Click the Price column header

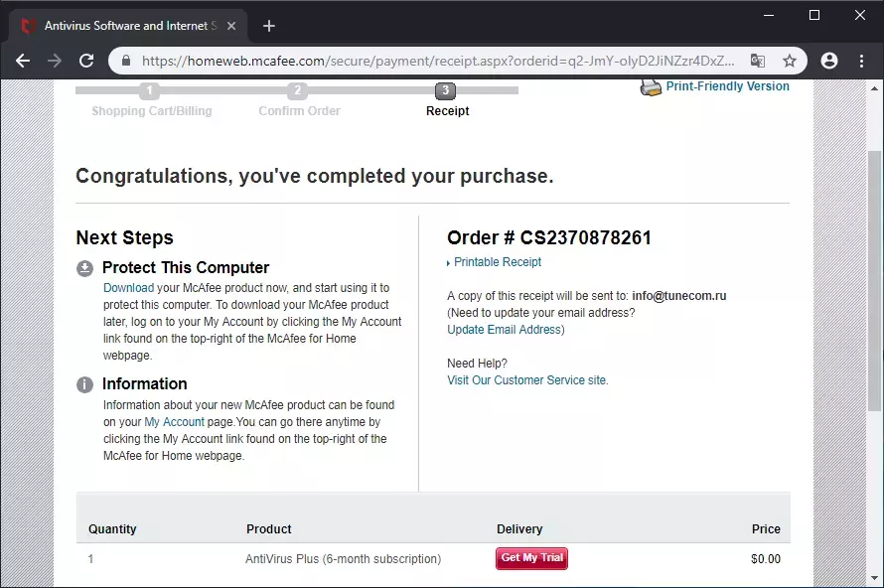[766, 528]
